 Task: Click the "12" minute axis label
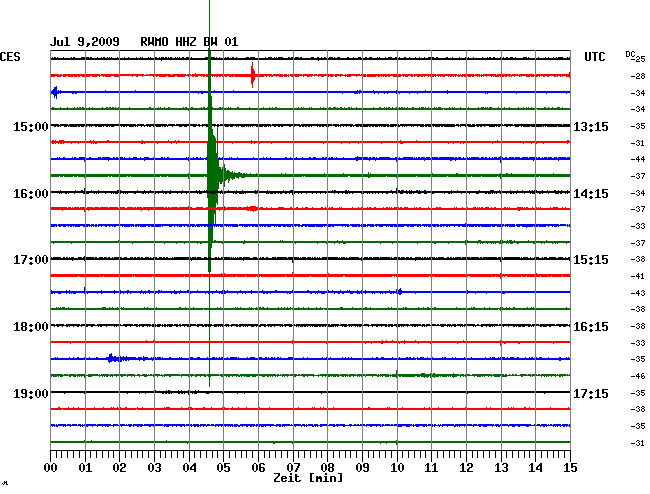466,468
